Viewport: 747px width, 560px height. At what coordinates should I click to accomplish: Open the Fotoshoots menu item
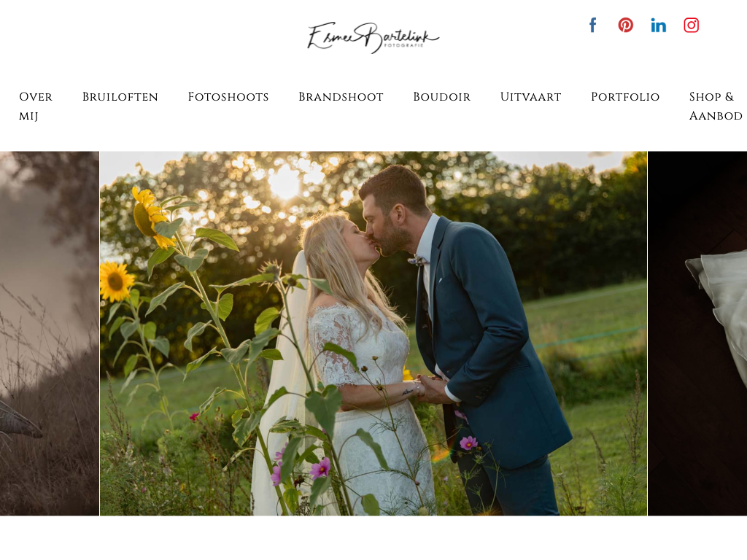tap(228, 97)
